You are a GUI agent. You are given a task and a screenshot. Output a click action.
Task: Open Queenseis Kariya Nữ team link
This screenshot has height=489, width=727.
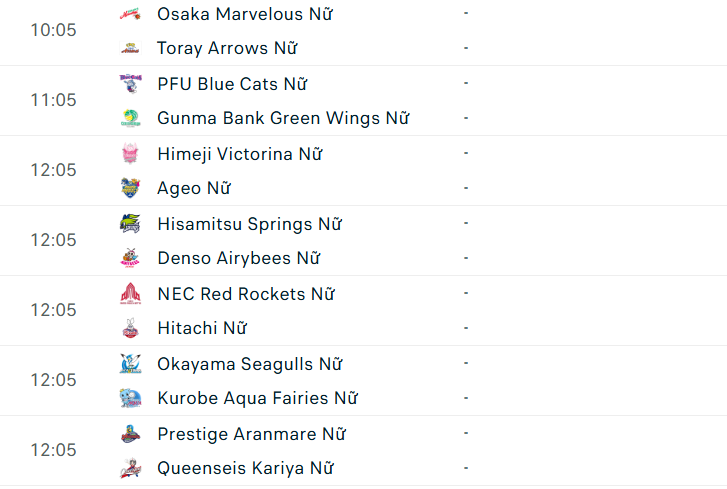tap(245, 468)
